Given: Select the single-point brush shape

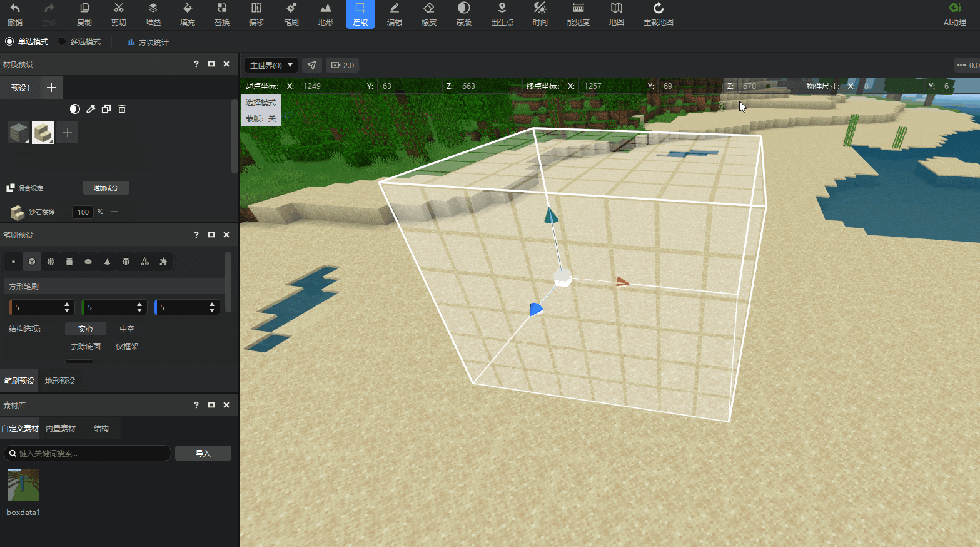Looking at the screenshot, I should 13,262.
